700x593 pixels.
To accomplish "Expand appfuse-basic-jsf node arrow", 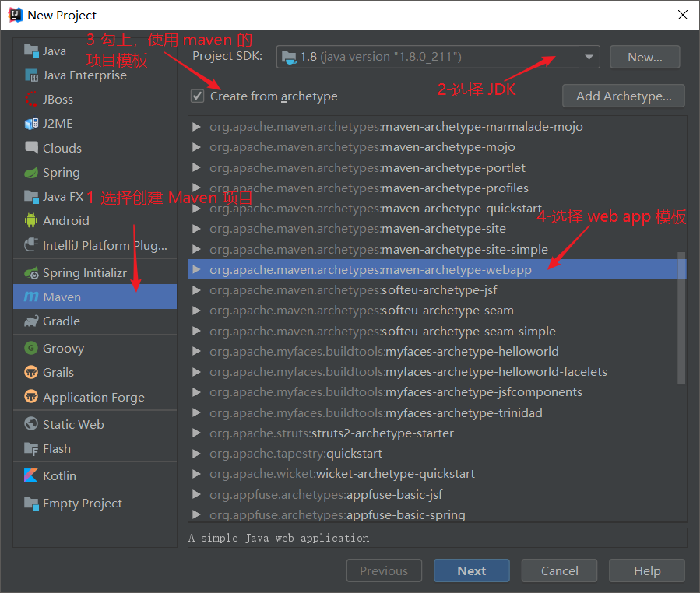I will [196, 494].
